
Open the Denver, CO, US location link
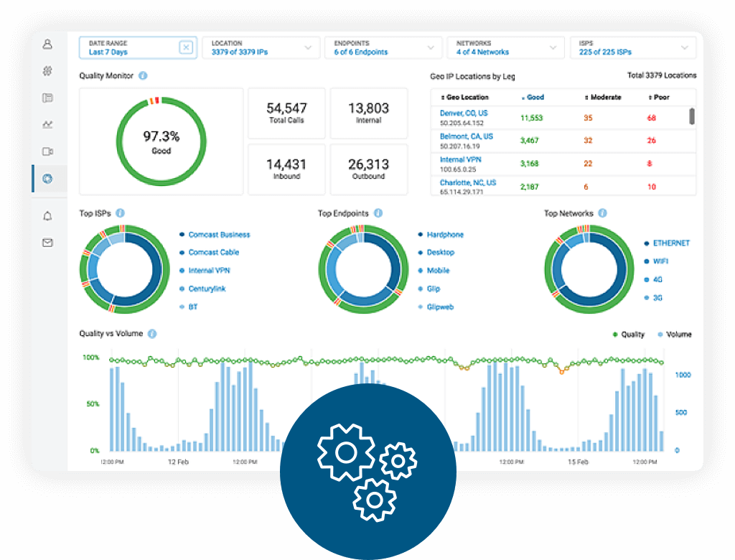464,113
